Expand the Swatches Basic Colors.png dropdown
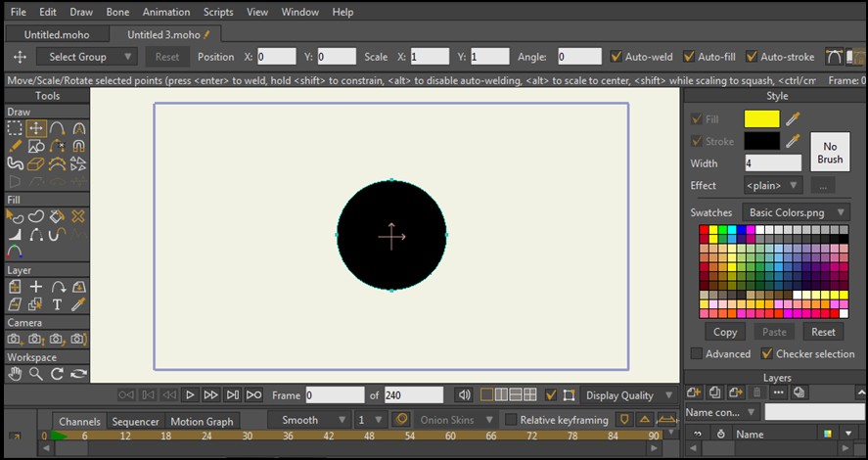This screenshot has width=868, height=460. point(798,212)
